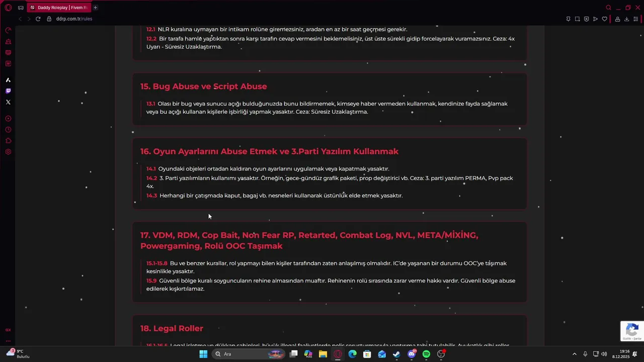The width and height of the screenshot is (644, 362).
Task: Open sidebar three-dots more options
Action: tap(8, 341)
